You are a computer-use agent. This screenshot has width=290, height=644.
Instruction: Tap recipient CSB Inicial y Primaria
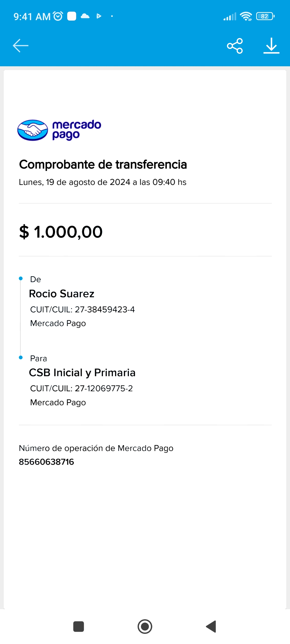pyautogui.click(x=82, y=373)
